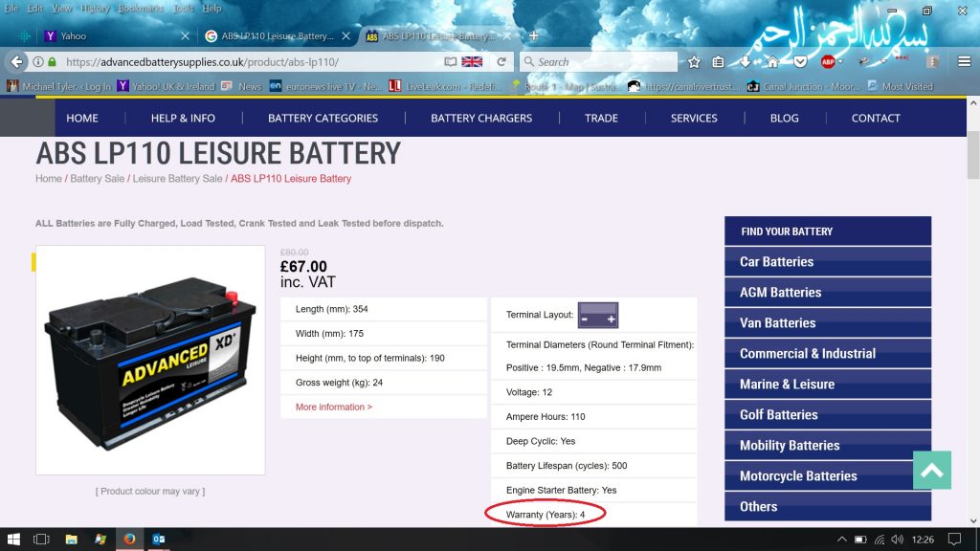Click the terminal layout diagram icon
The width and height of the screenshot is (980, 551).
(x=597, y=315)
